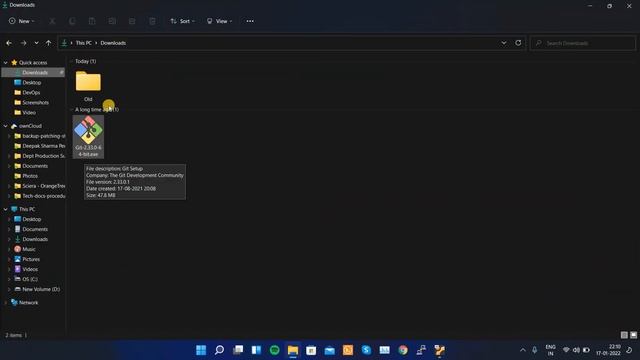The width and height of the screenshot is (640, 360).
Task: Expand ownCloud Documents folder node
Action: click(x=9, y=166)
